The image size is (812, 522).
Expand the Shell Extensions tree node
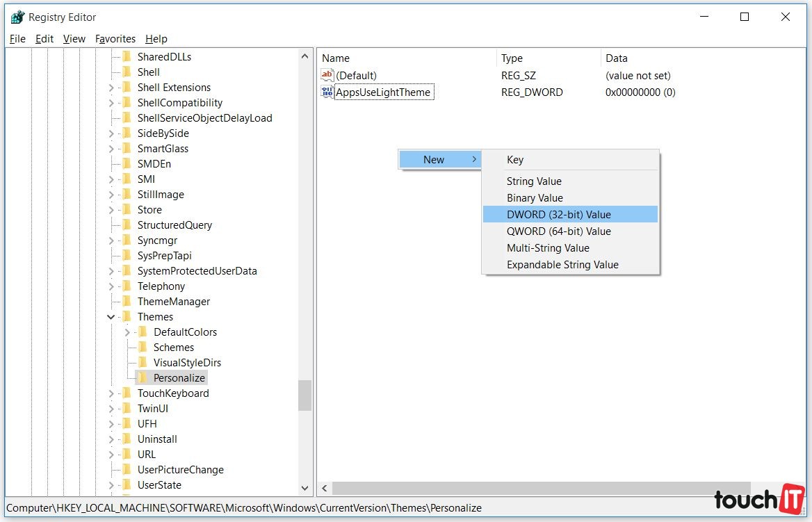[111, 88]
